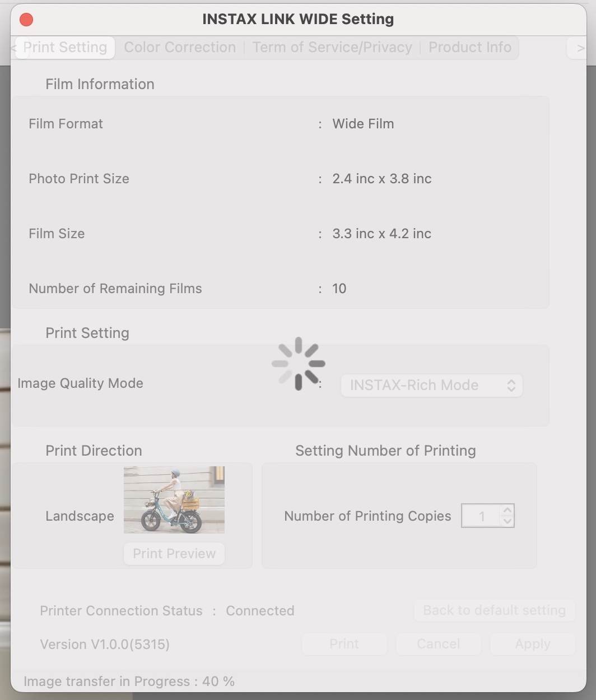Click Back to default setting
This screenshot has width=596, height=700.
point(494,610)
